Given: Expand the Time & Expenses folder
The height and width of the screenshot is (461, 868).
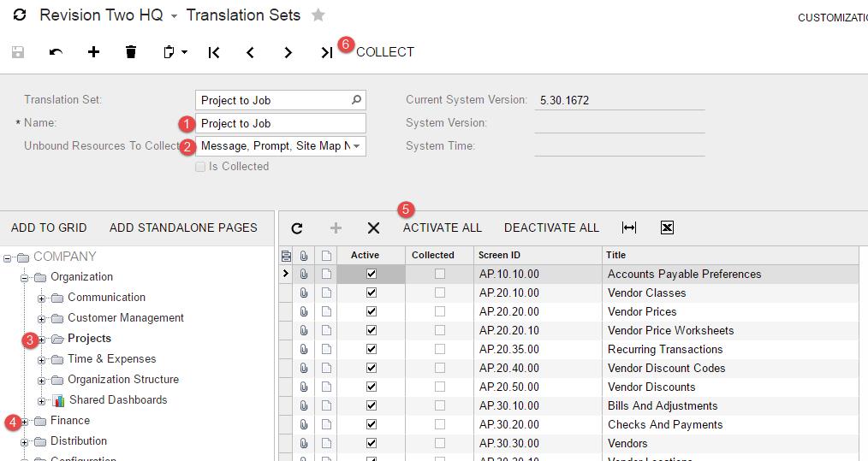Looking at the screenshot, I should click(42, 360).
